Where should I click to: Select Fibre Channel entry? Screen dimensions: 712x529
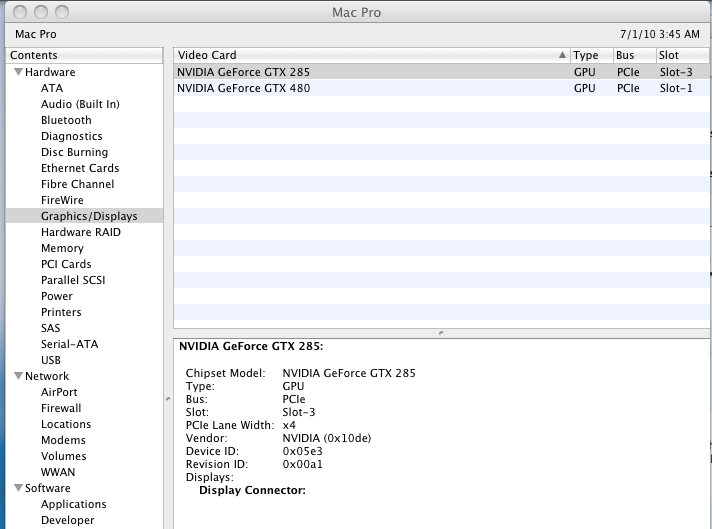click(78, 184)
